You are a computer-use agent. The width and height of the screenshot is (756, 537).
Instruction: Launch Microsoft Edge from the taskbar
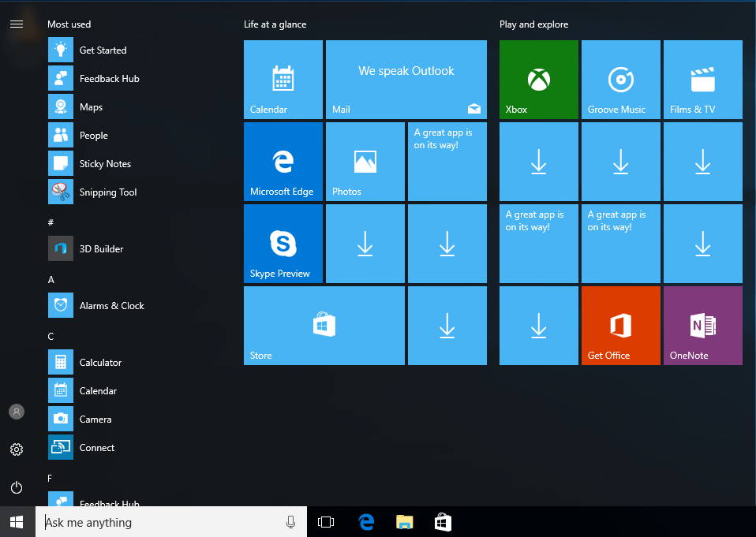(x=365, y=522)
